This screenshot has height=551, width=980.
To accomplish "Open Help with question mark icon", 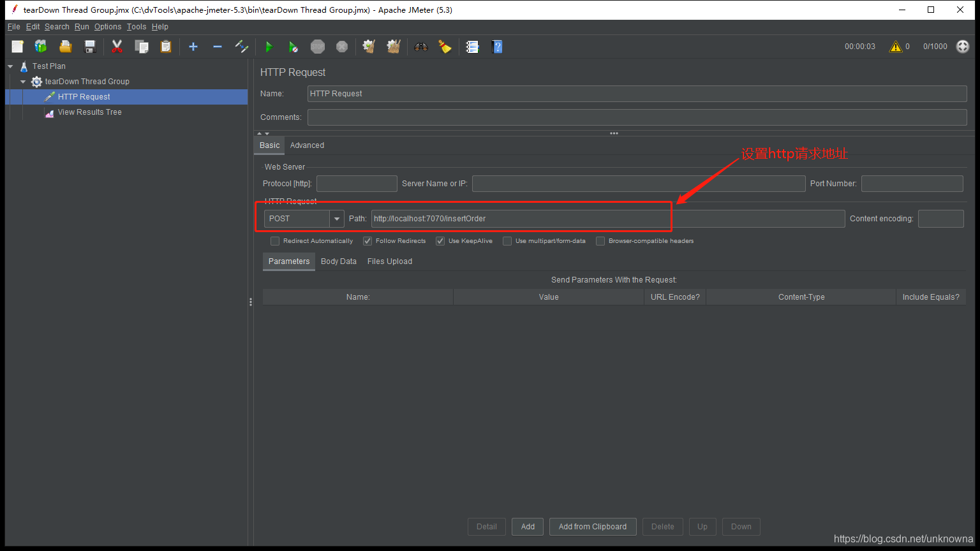I will [x=497, y=47].
